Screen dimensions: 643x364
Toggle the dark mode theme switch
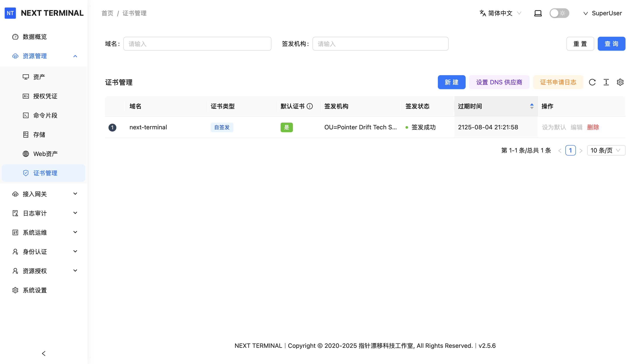click(559, 13)
